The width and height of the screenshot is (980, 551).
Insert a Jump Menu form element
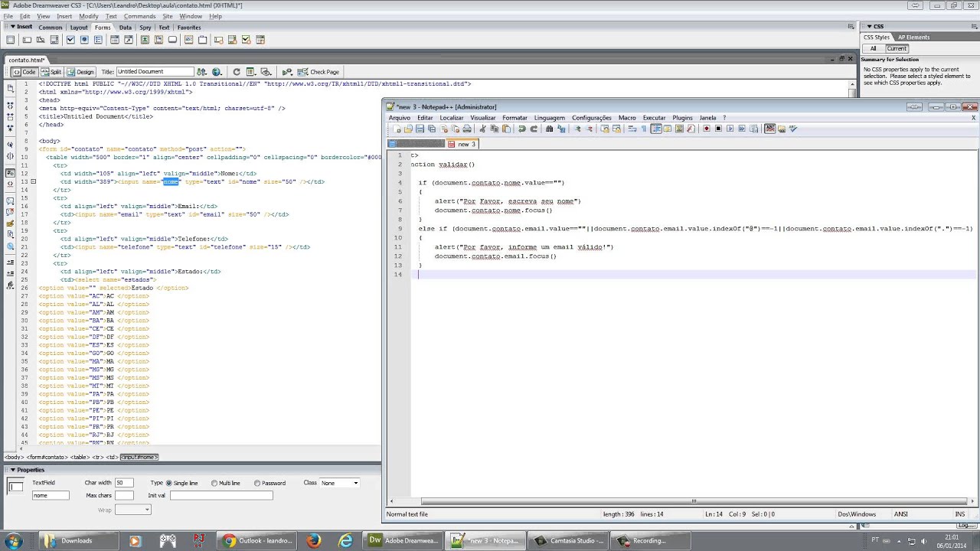(129, 40)
